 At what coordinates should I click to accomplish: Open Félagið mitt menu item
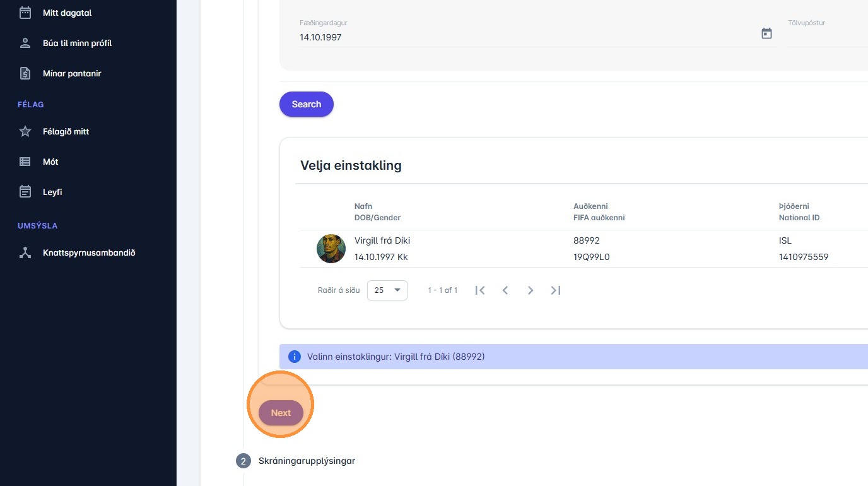point(66,131)
